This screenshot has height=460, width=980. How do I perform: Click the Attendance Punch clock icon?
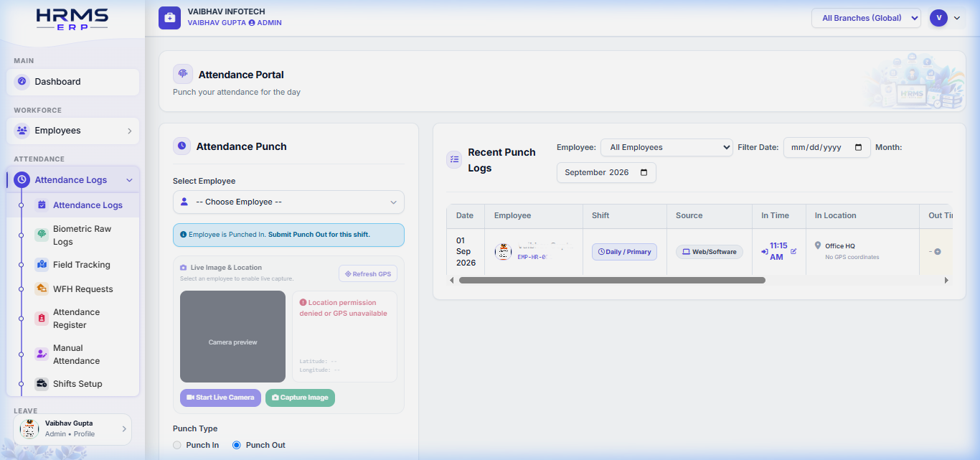point(182,146)
